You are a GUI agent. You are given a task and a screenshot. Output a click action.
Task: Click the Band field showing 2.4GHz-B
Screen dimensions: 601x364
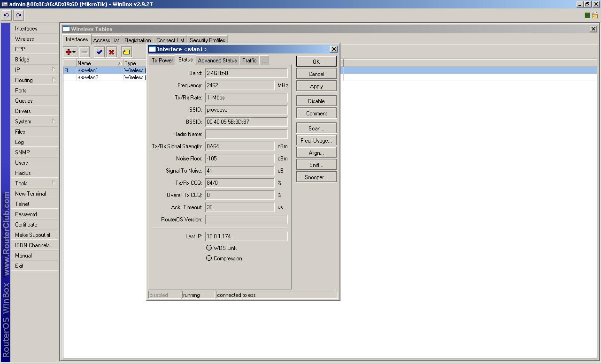tap(247, 73)
